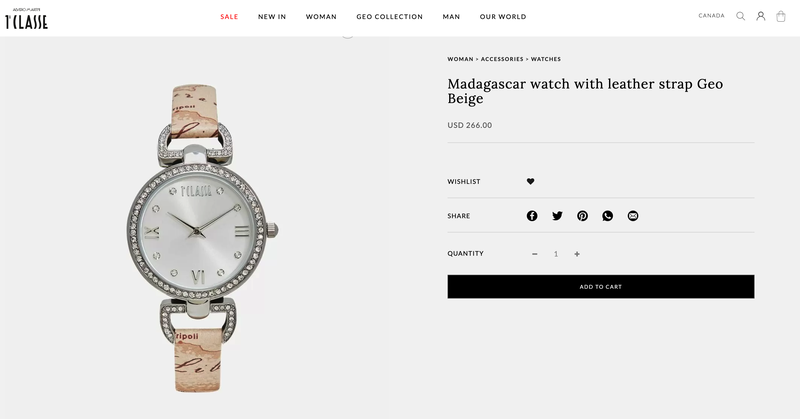Open the SALE menu
This screenshot has height=419, width=800.
click(229, 17)
